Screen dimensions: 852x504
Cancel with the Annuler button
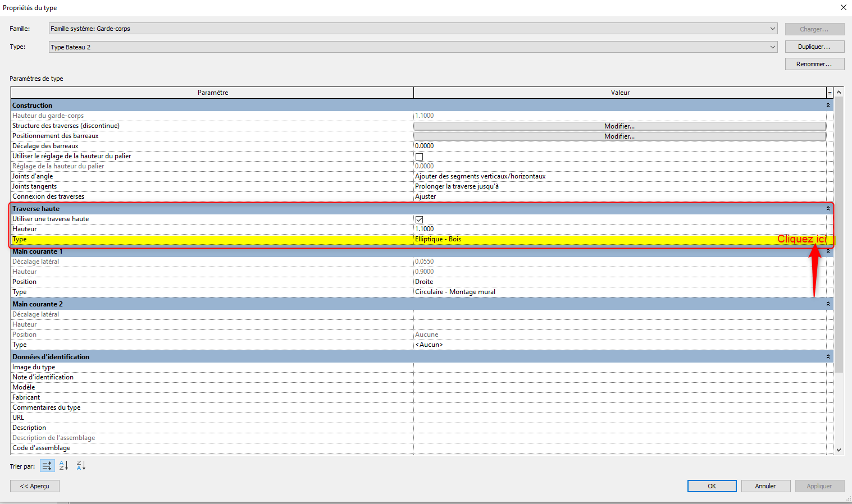(766, 486)
